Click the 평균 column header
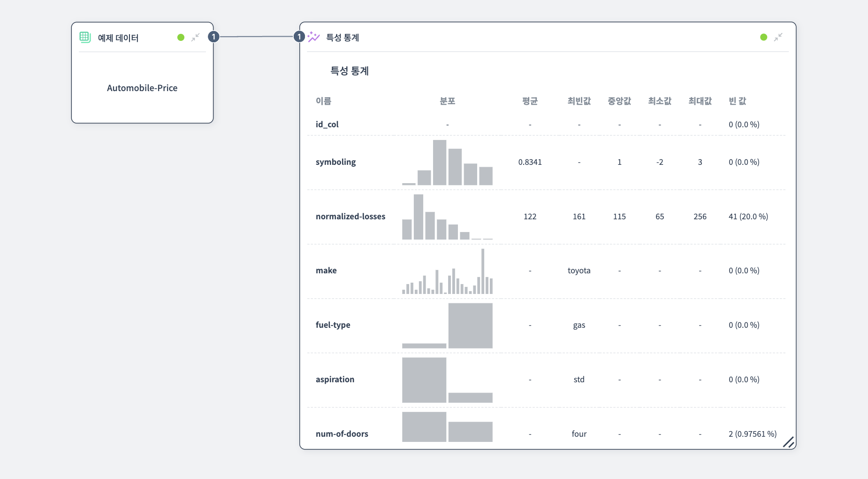The image size is (868, 479). coord(530,101)
